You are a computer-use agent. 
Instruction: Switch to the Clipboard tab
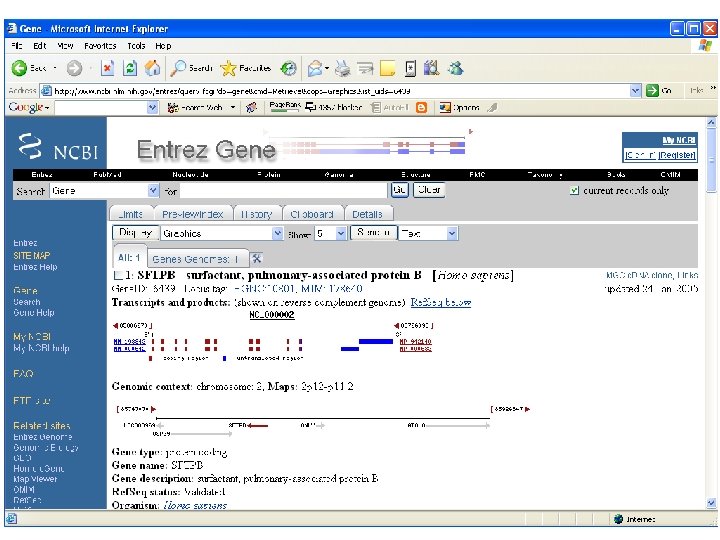click(312, 214)
